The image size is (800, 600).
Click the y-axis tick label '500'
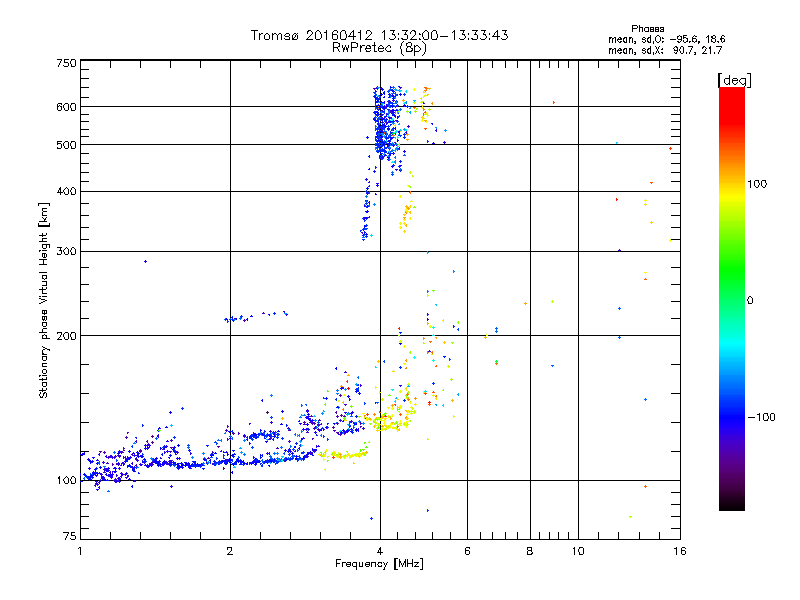point(67,145)
